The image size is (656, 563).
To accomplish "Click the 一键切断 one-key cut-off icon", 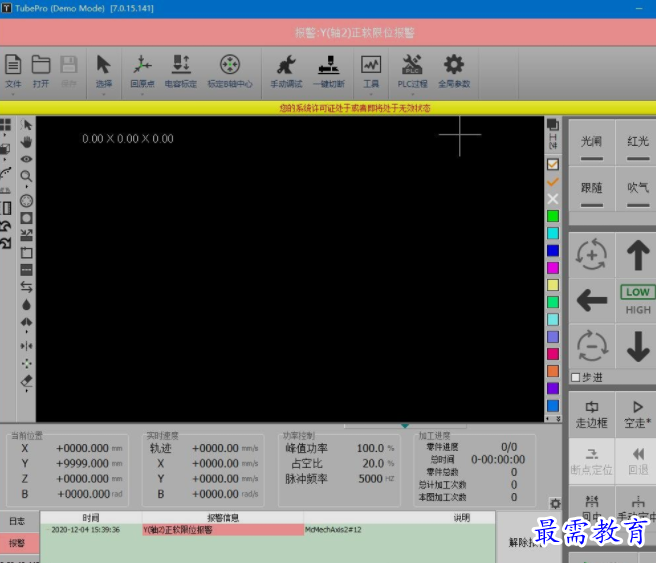I will point(329,65).
